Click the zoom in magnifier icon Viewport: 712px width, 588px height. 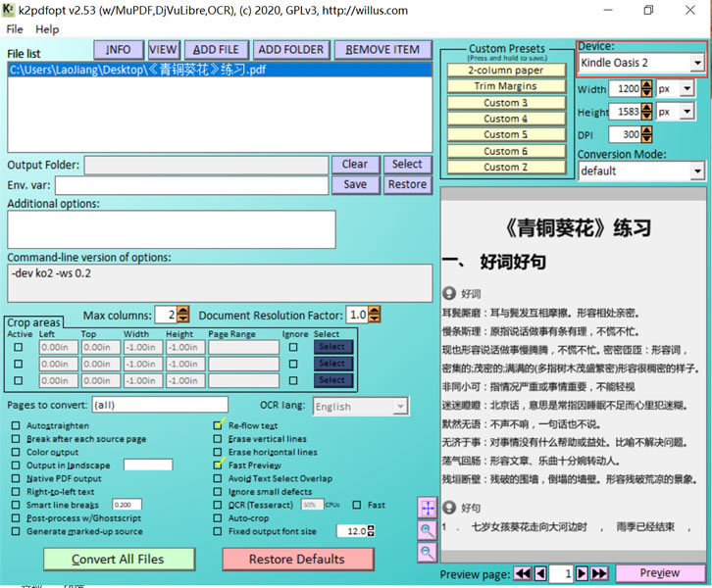[x=428, y=530]
